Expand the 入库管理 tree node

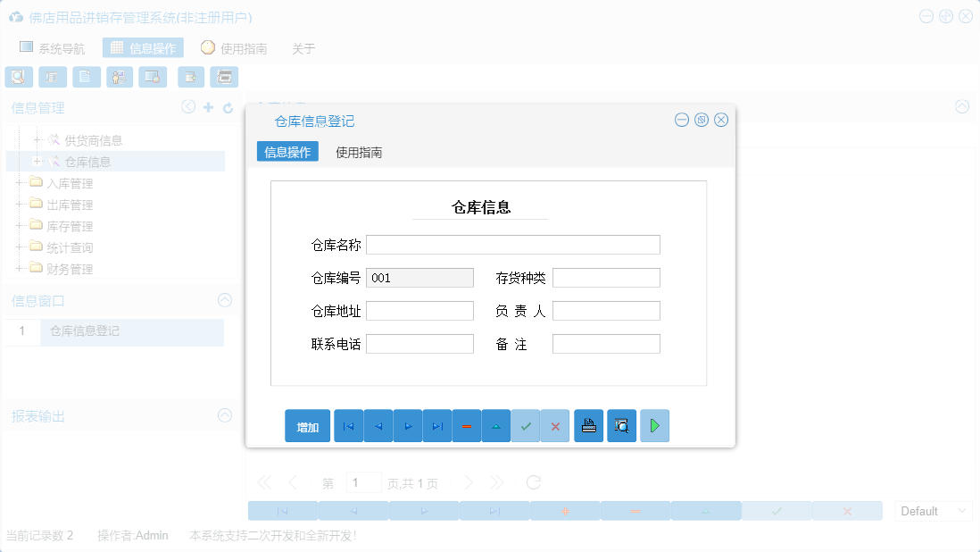tap(20, 182)
